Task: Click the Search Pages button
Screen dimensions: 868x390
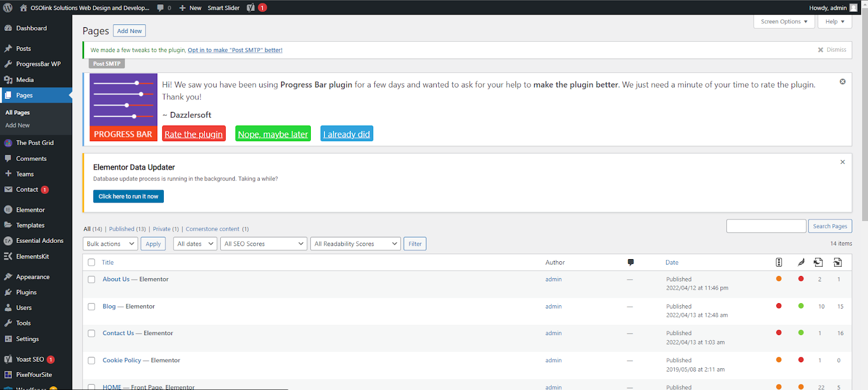Action: coord(830,226)
